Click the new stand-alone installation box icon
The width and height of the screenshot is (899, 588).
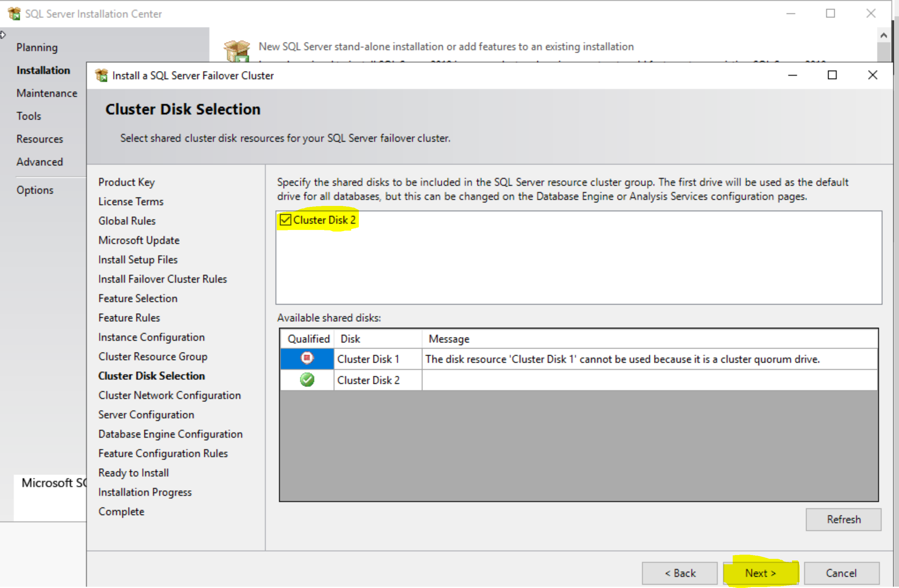point(237,51)
